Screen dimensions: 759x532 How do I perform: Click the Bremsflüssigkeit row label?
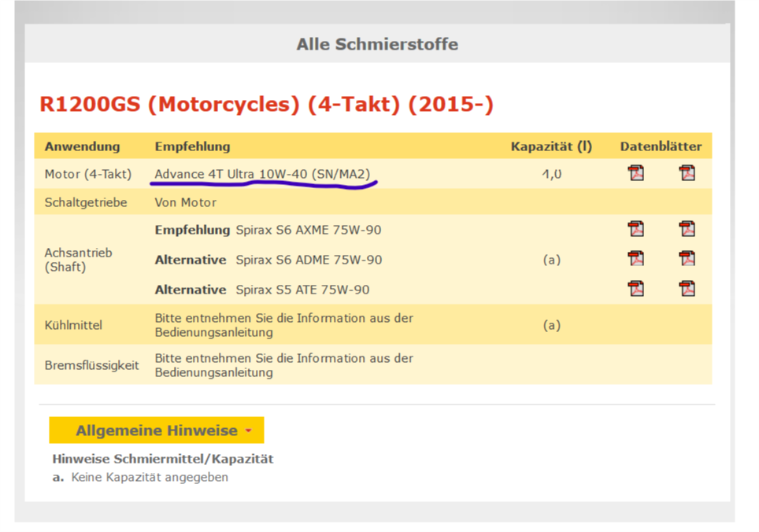(91, 365)
